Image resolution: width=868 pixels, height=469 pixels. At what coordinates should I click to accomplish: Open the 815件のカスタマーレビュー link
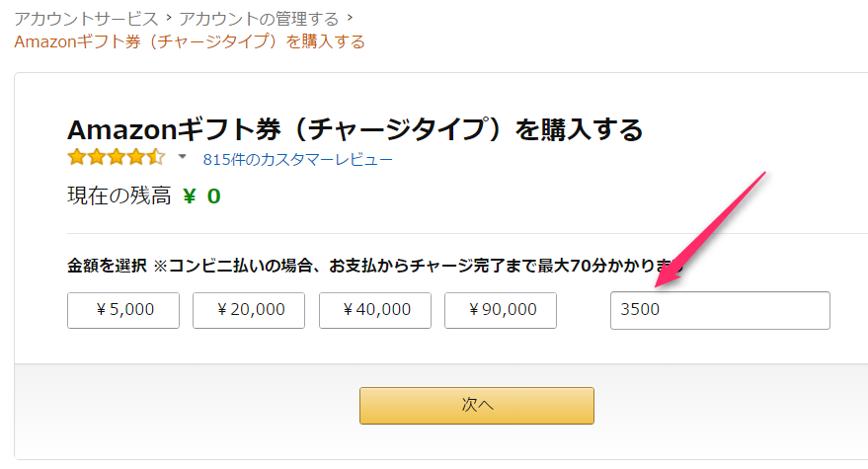(x=297, y=159)
